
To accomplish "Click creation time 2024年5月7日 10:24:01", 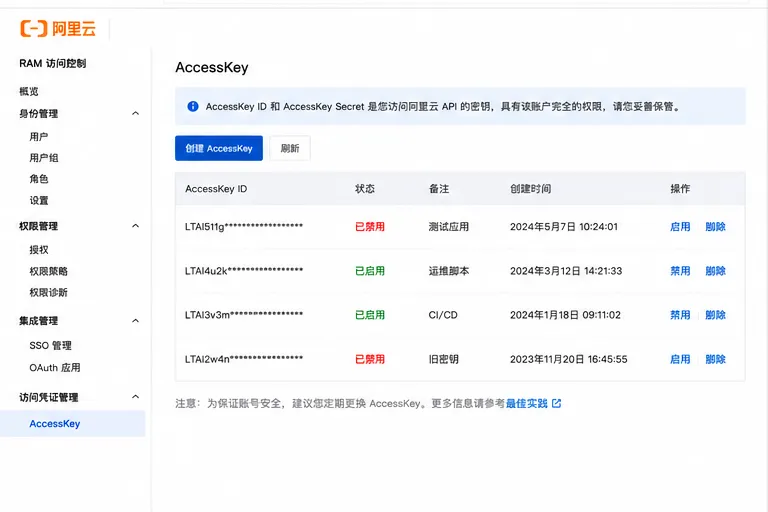I will (x=564, y=227).
